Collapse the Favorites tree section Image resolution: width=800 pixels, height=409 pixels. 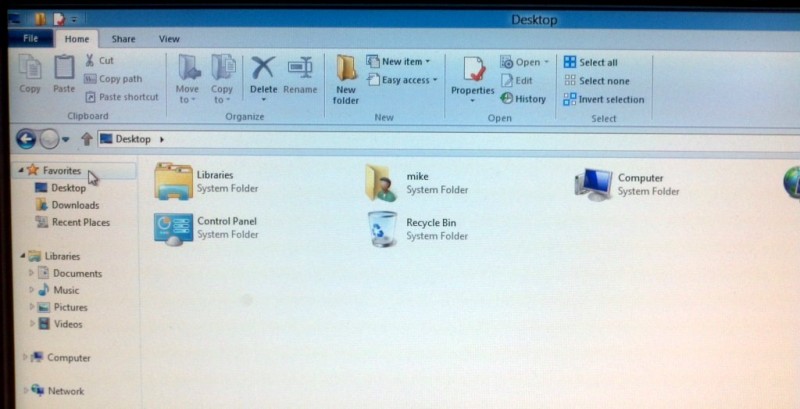click(x=22, y=171)
